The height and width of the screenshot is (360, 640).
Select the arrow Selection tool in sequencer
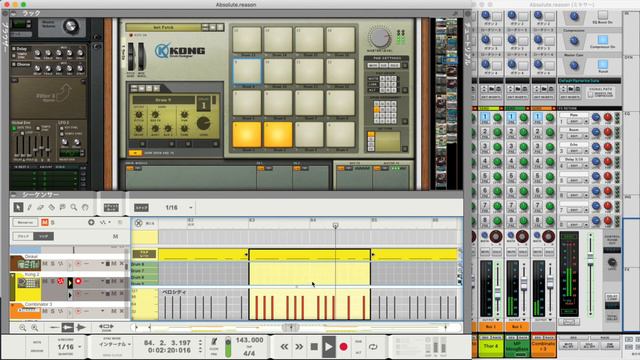pos(18,207)
